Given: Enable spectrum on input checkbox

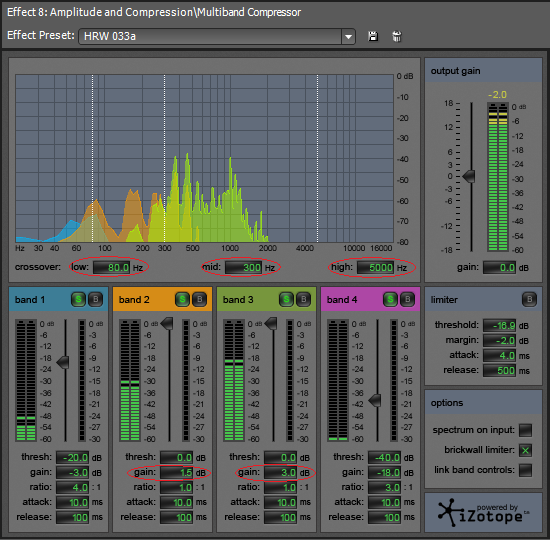Looking at the screenshot, I should tap(525, 430).
